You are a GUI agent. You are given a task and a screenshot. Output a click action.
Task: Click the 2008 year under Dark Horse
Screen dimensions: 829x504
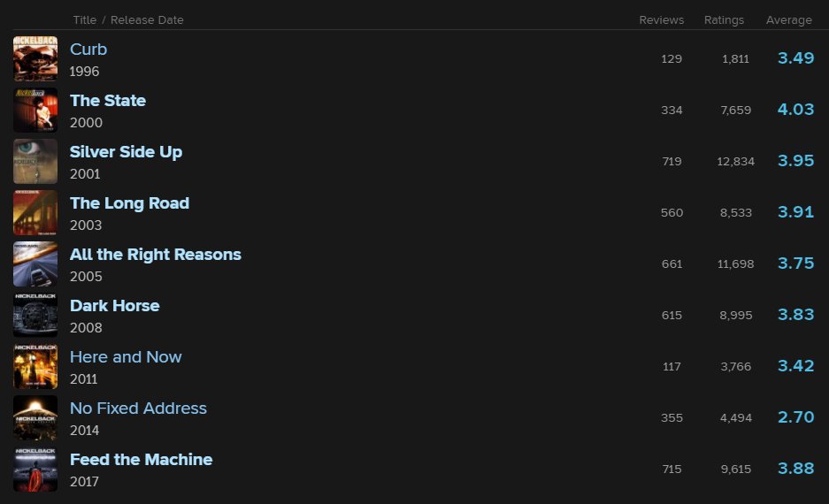tap(86, 327)
